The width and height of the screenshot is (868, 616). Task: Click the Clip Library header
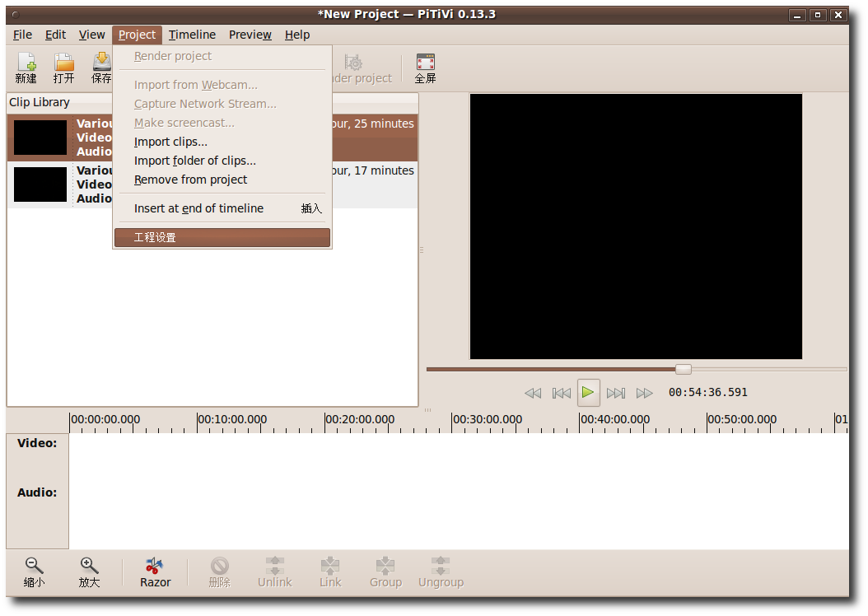coord(40,102)
